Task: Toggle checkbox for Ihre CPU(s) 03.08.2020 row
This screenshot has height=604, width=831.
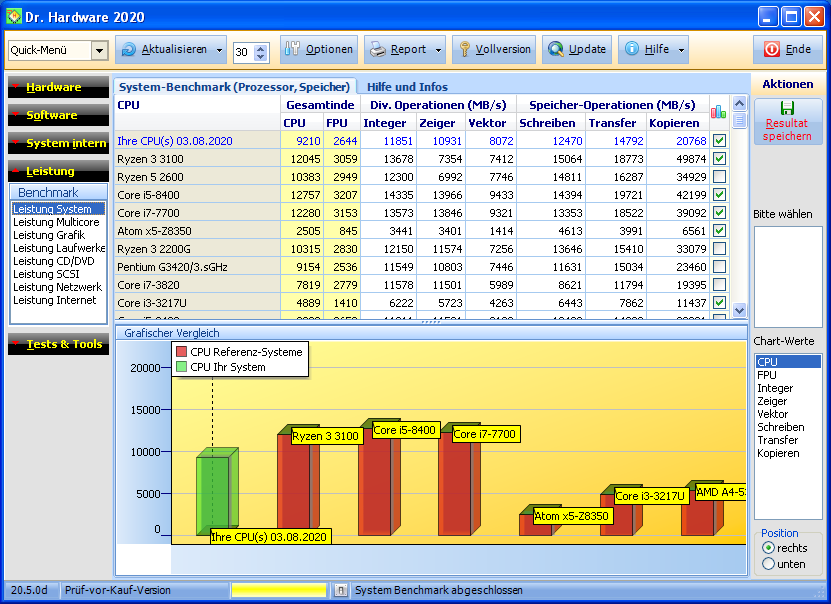Action: 719,141
